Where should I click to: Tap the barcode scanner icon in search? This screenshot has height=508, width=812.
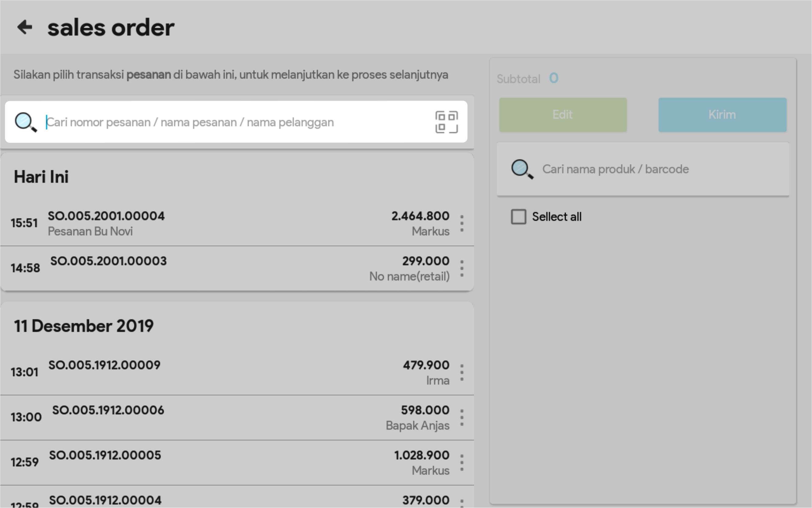coord(446,122)
